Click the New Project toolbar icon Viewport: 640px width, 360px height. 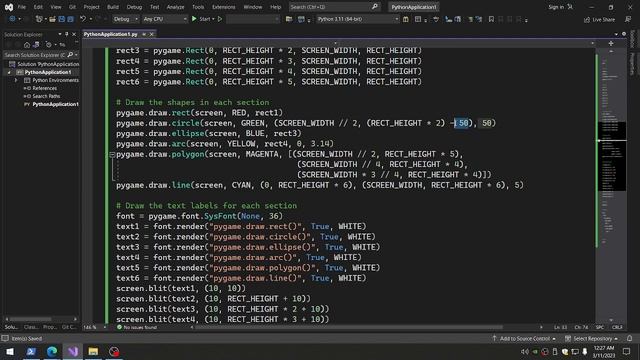point(39,19)
